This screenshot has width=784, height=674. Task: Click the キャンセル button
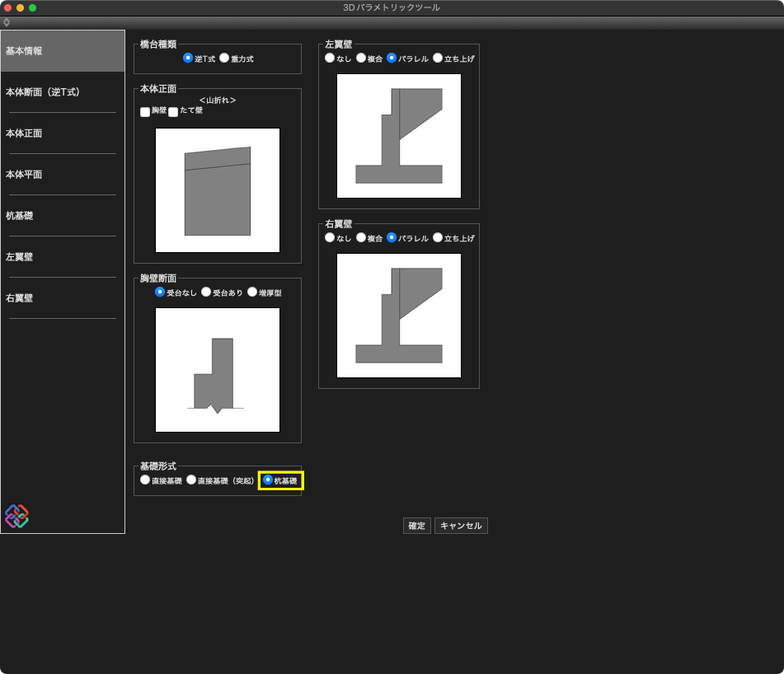[x=461, y=526]
